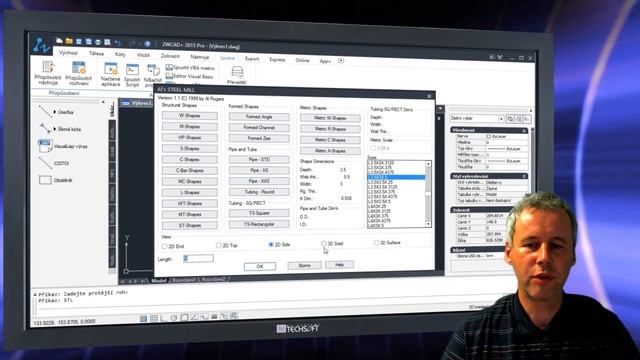Click the Načtené aplikace ribbon icon
Image resolution: width=640 pixels, height=360 pixels.
[111, 75]
